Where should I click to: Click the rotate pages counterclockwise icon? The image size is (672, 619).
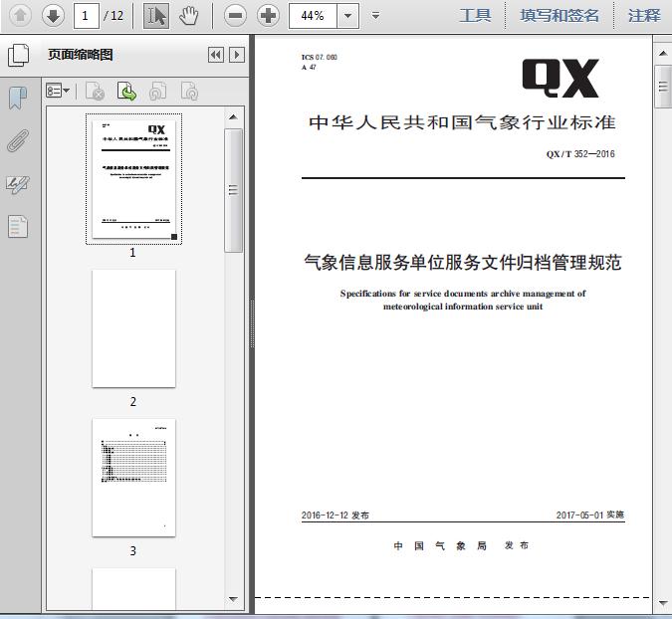tap(157, 91)
